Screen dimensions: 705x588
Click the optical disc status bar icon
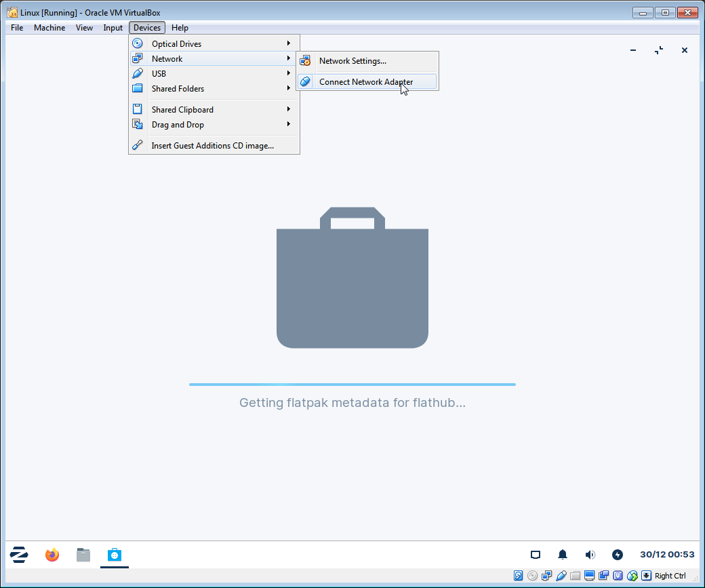(532, 575)
